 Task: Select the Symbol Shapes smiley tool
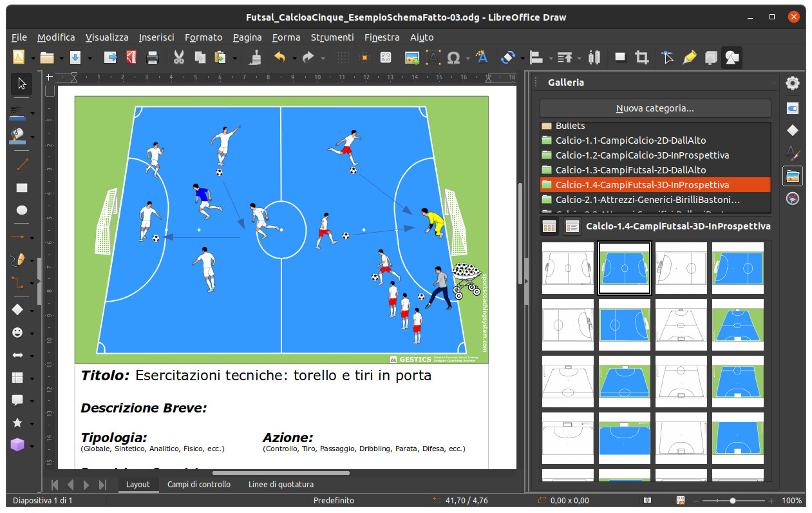click(x=19, y=333)
